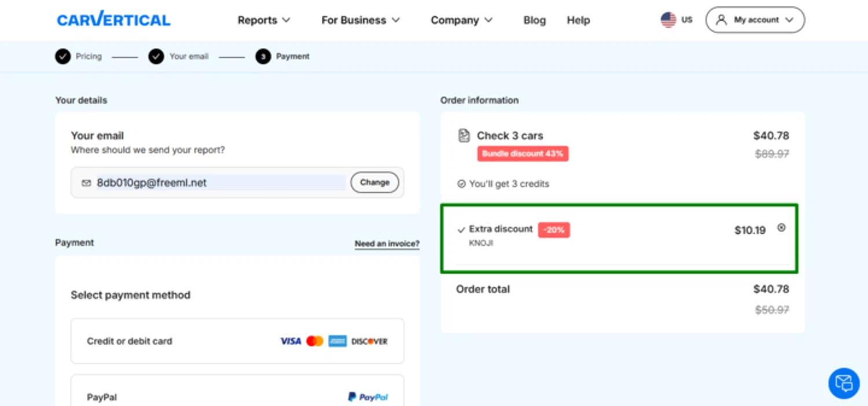Select Credit or debit card payment
The height and width of the screenshot is (406, 868).
click(x=237, y=341)
